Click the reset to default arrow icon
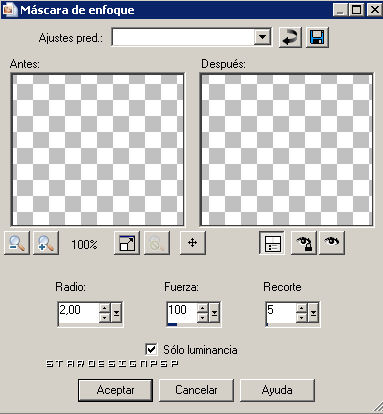Viewport: 383px width, 414px height. coord(290,37)
